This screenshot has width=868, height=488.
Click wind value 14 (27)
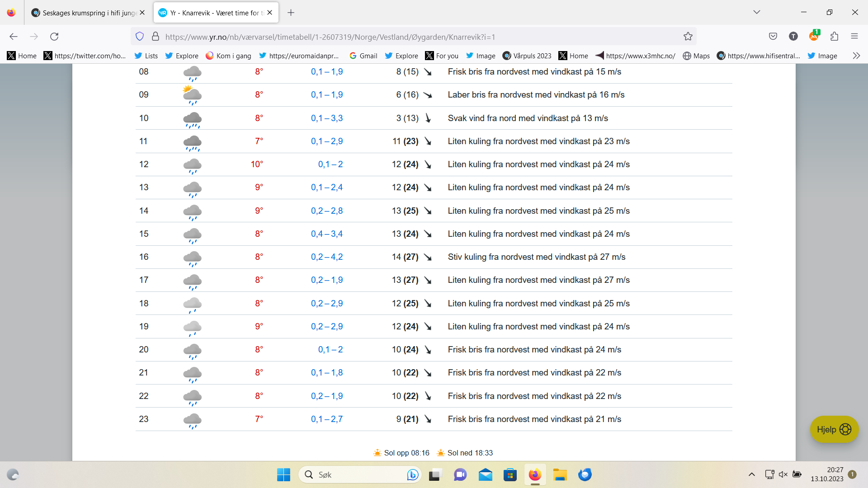(x=405, y=257)
